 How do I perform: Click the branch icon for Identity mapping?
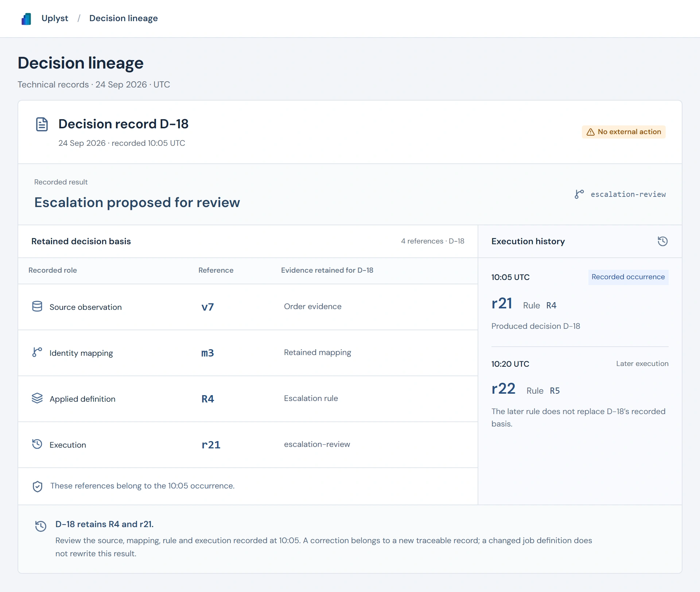point(37,352)
